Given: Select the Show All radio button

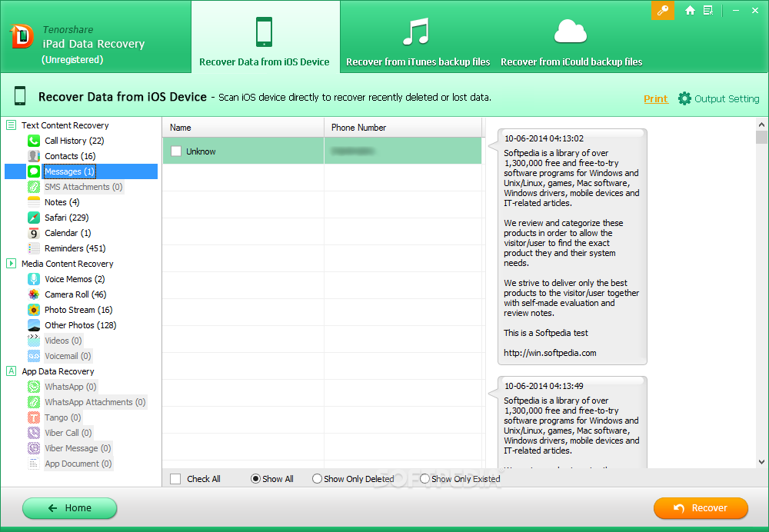Looking at the screenshot, I should 255,479.
